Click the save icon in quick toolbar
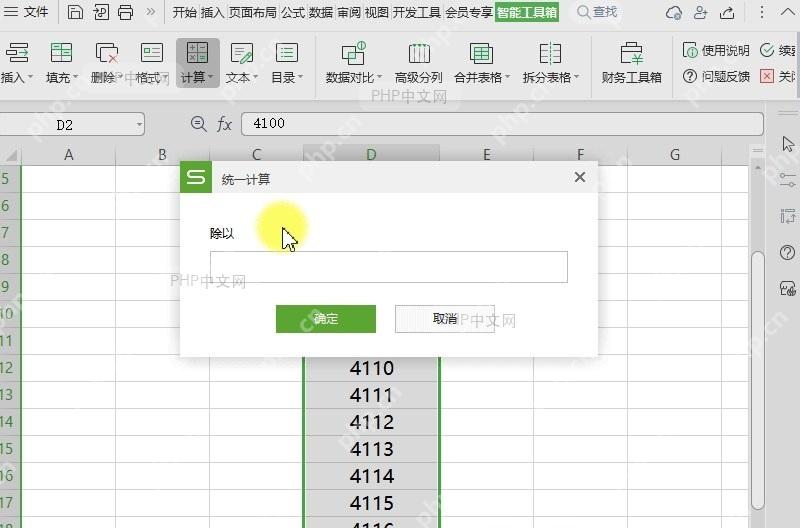The height and width of the screenshot is (528, 800). click(x=75, y=12)
